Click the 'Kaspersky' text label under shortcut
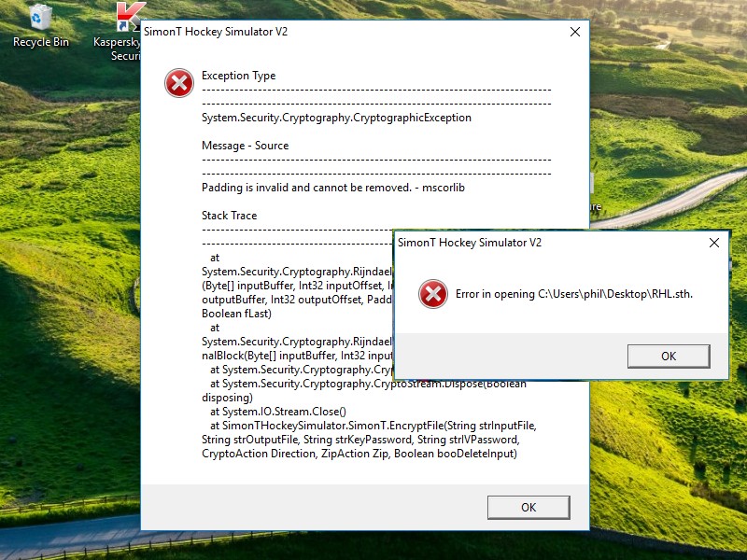 click(117, 42)
